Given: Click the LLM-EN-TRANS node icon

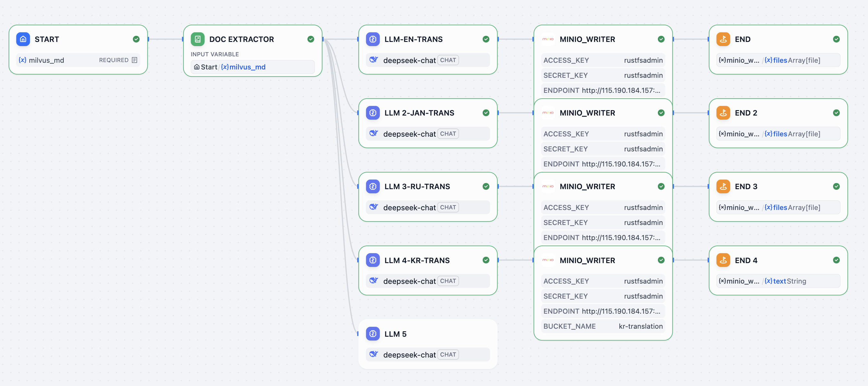Looking at the screenshot, I should pos(373,39).
